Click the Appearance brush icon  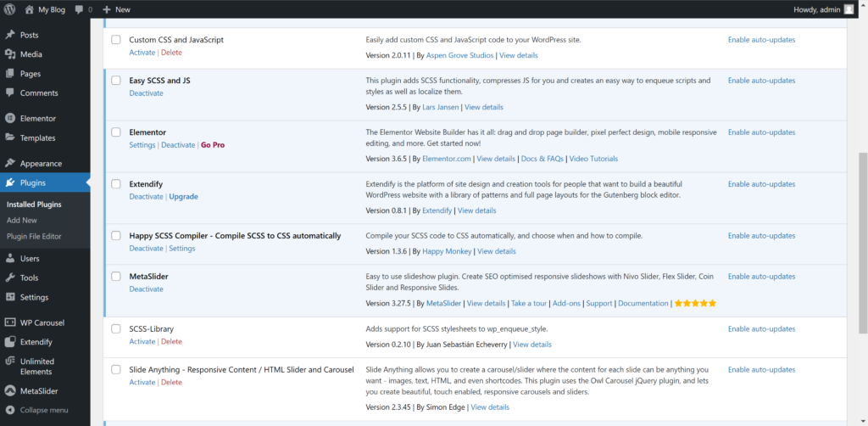pyautogui.click(x=9, y=164)
